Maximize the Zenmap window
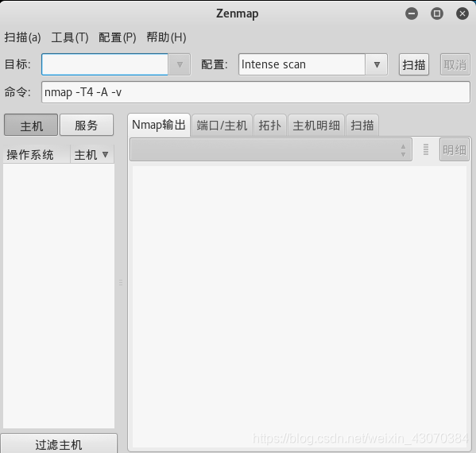This screenshot has width=476, height=453. coord(437,14)
